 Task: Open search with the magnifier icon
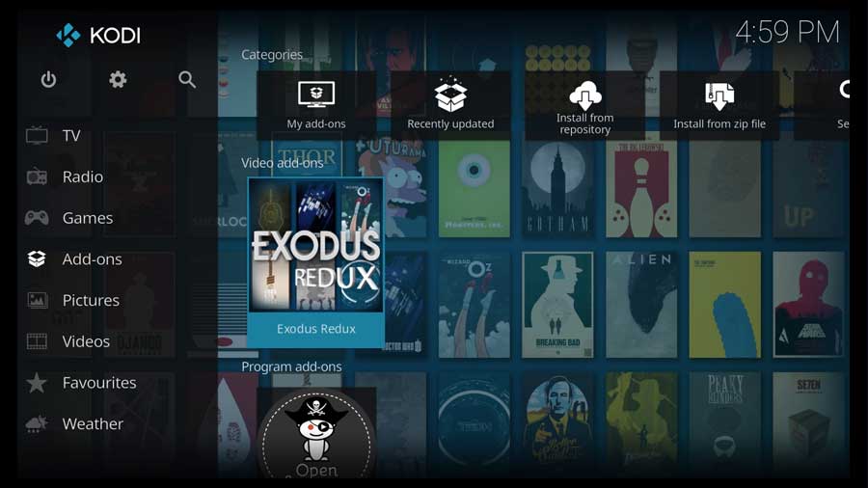point(187,80)
